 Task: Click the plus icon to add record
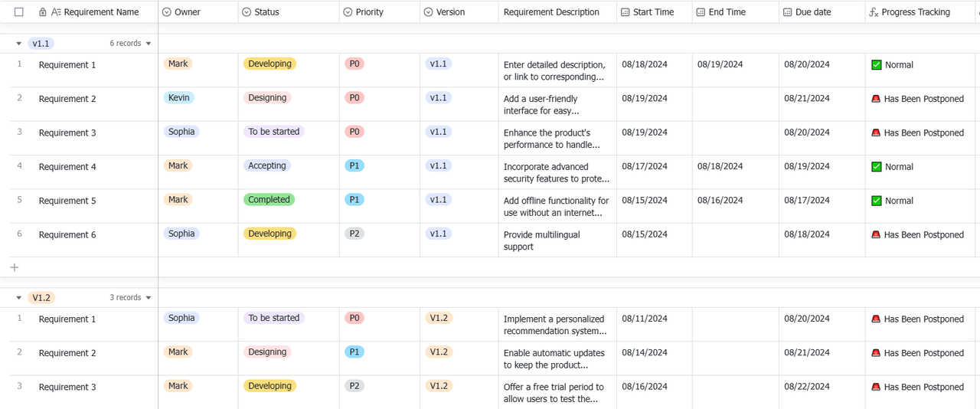pyautogui.click(x=15, y=267)
